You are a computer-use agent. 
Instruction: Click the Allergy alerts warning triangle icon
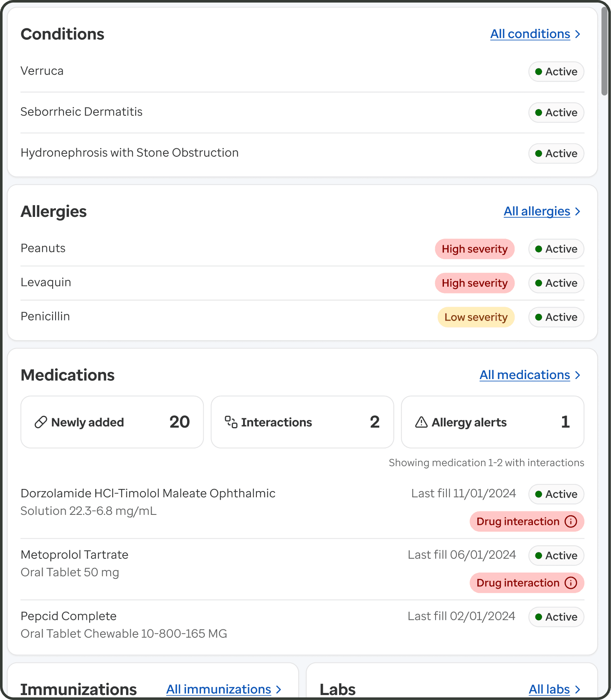click(421, 422)
